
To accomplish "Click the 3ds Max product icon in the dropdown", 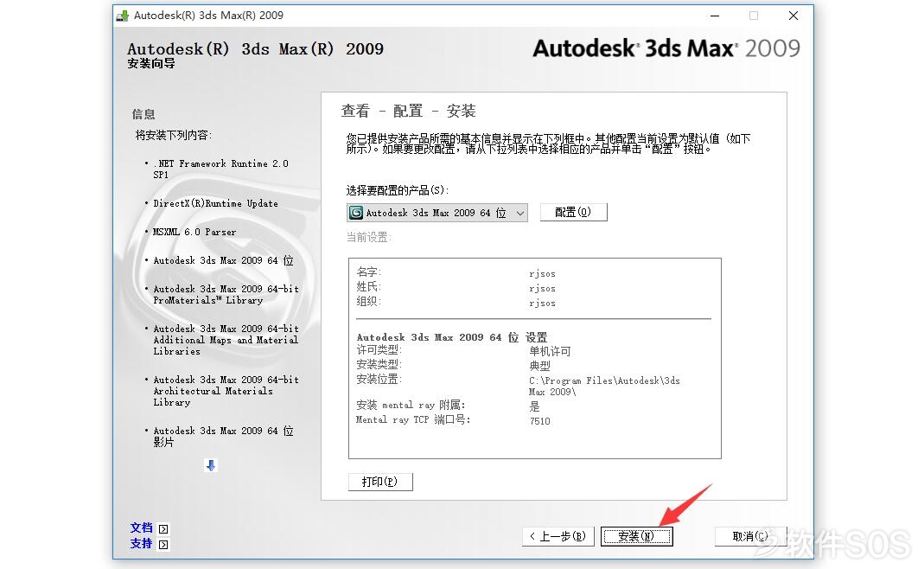I will 356,212.
